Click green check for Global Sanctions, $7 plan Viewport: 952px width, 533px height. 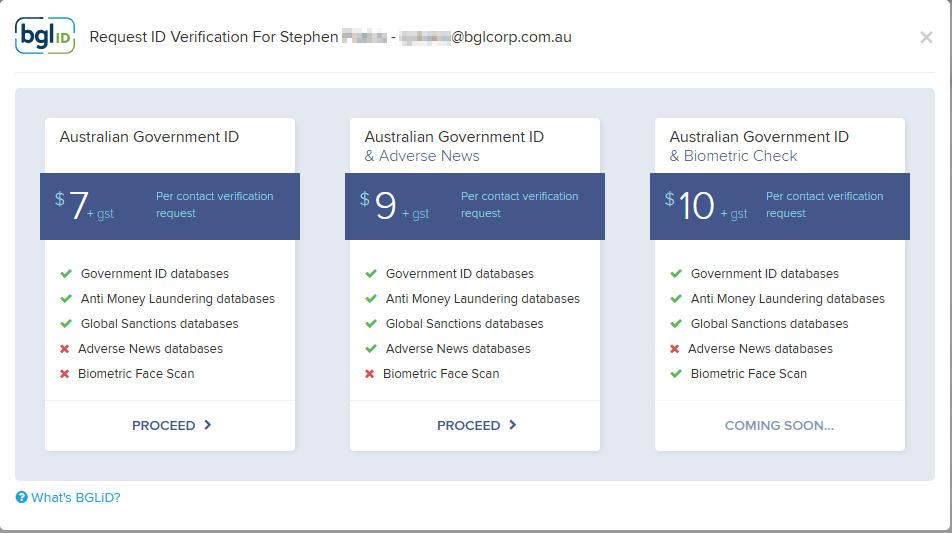[66, 324]
